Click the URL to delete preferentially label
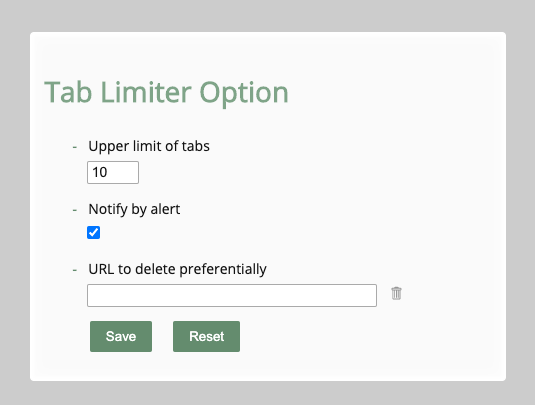This screenshot has width=535, height=405. [x=177, y=269]
